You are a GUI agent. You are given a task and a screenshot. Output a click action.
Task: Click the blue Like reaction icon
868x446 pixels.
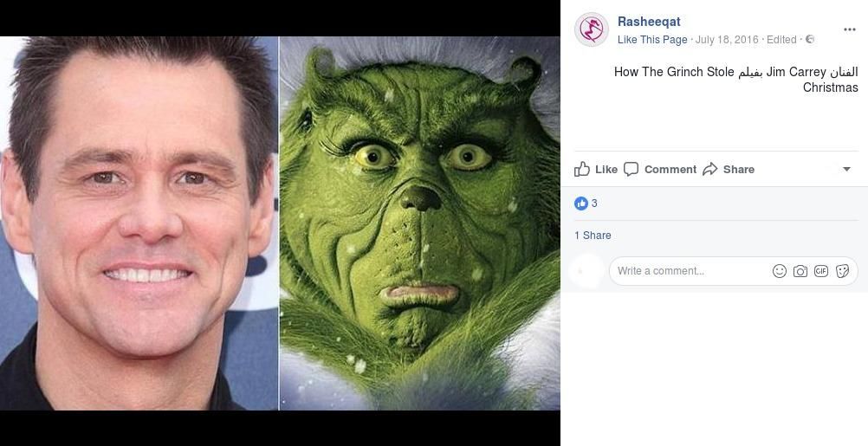(581, 204)
